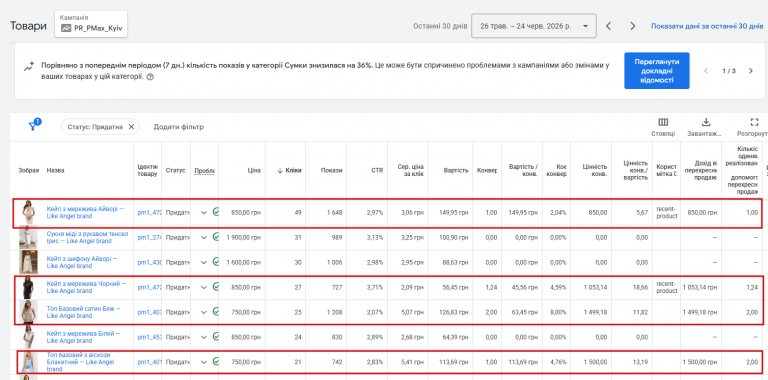Sort by the Покази column header
768x380 pixels.
tap(332, 170)
